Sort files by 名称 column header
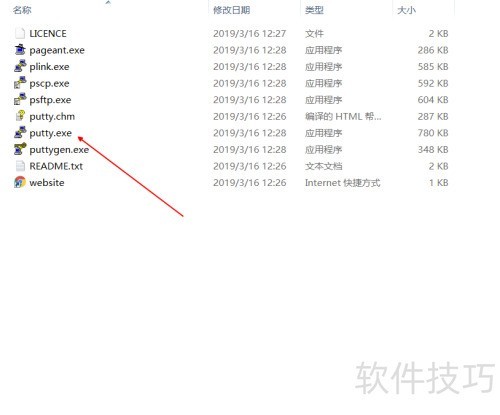The width and height of the screenshot is (500, 415). click(22, 10)
